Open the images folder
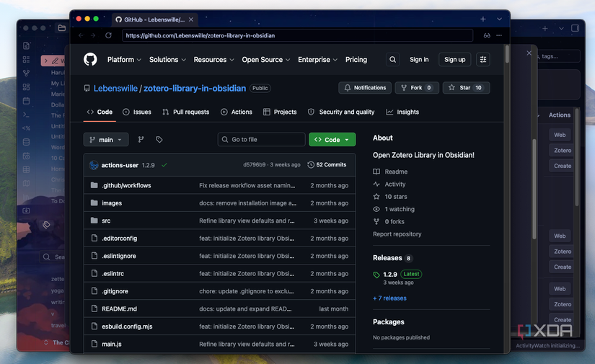This screenshot has width=595, height=364. [x=112, y=203]
